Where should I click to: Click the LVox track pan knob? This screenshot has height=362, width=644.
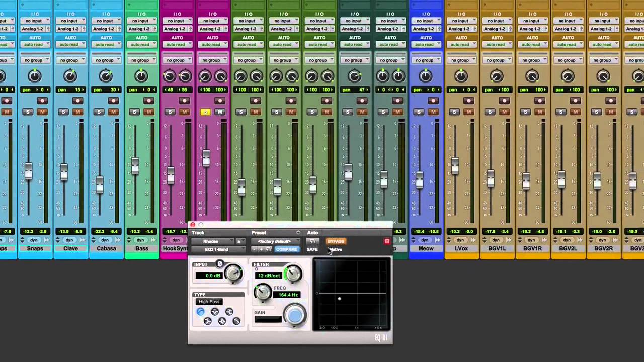pos(461,76)
